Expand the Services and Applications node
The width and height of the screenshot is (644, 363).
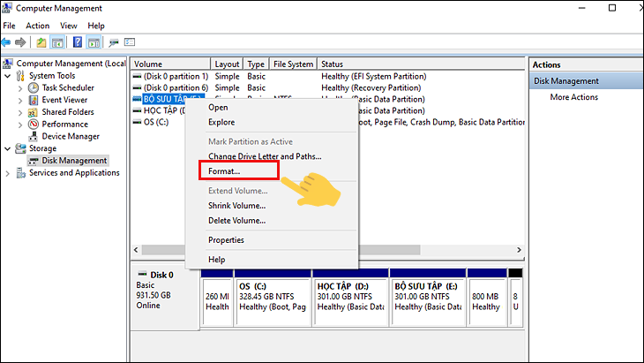[x=7, y=173]
